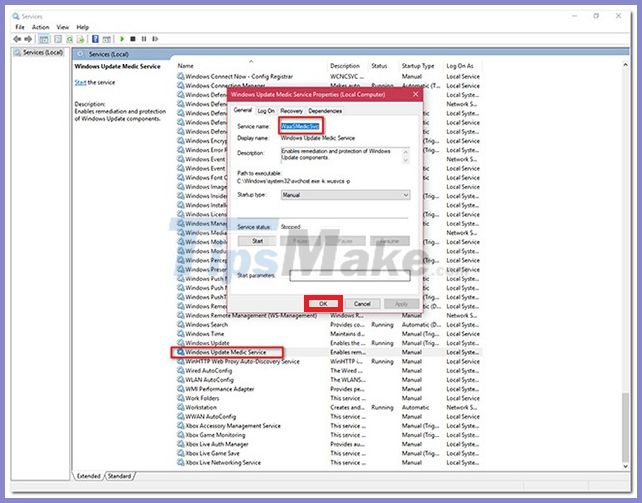Click the Restart Service toolbar icon

click(155, 39)
